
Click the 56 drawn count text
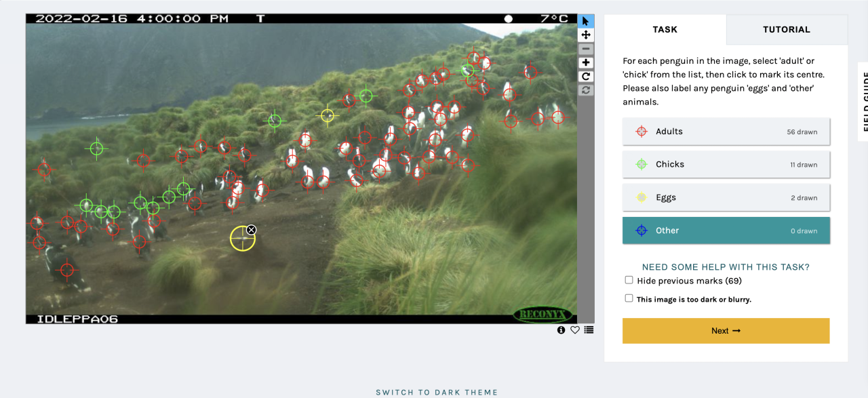802,132
